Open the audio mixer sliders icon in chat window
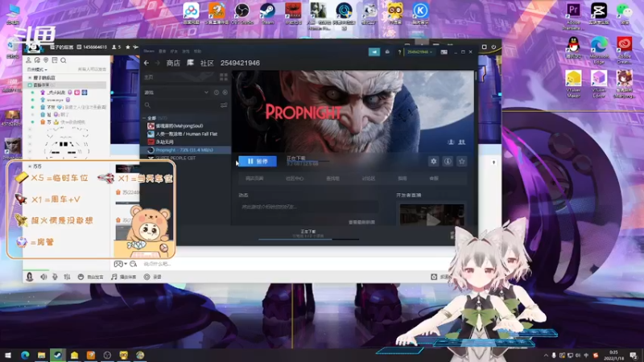The width and height of the screenshot is (644, 362). tap(67, 277)
